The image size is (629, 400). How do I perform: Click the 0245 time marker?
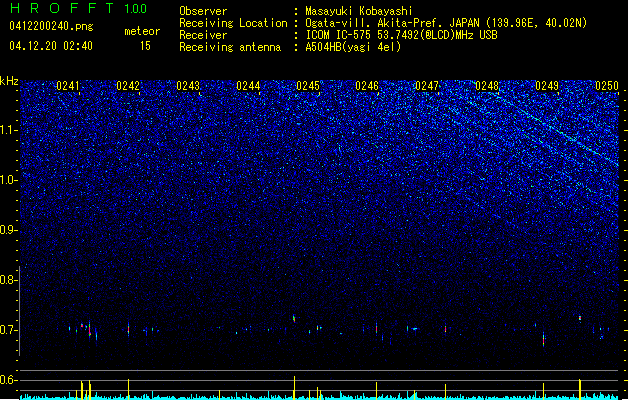308,86
